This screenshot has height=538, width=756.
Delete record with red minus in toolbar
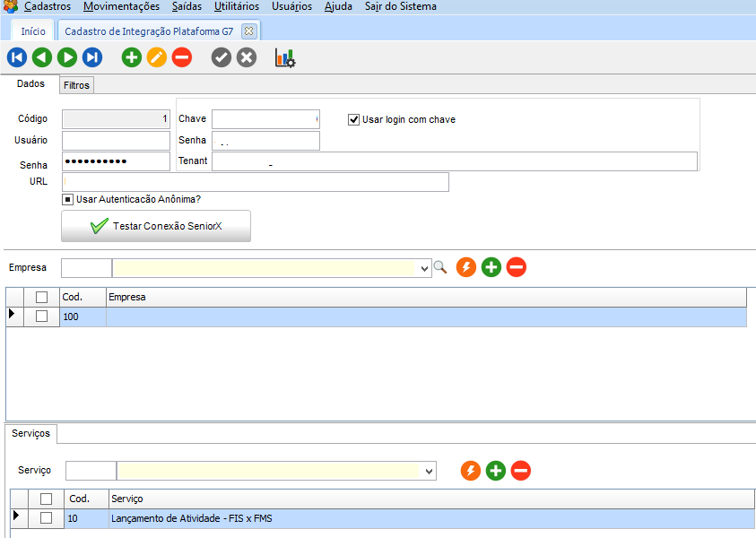(182, 57)
